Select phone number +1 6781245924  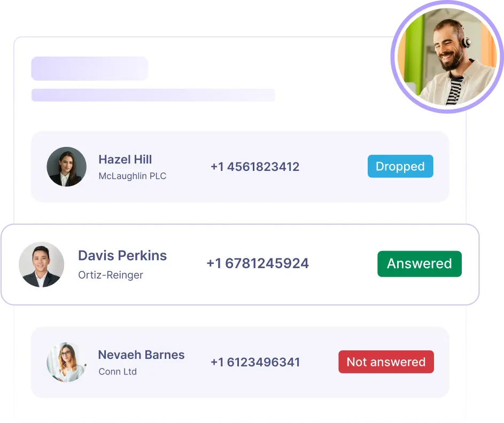(x=258, y=263)
